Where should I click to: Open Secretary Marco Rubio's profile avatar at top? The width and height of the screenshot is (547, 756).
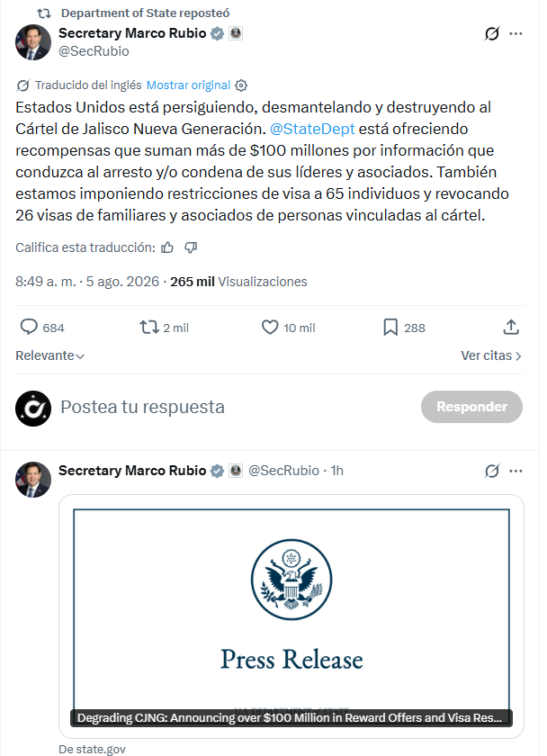coord(32,42)
